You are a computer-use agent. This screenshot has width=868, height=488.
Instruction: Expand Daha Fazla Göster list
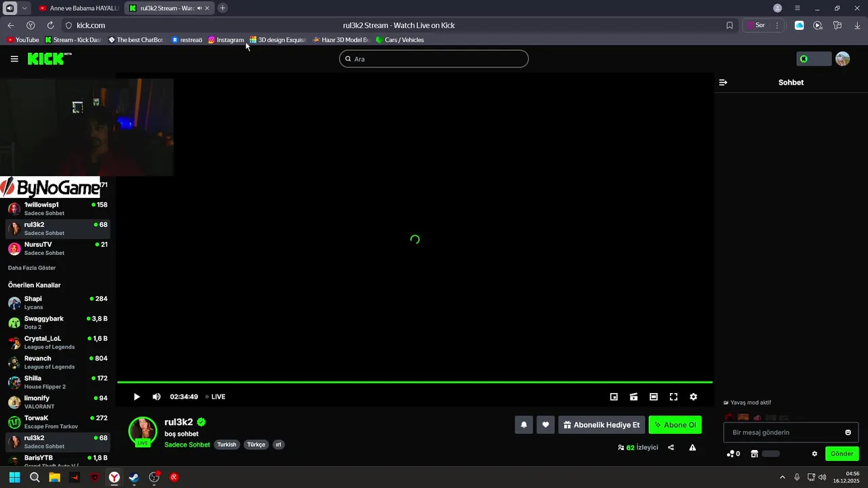coord(32,268)
